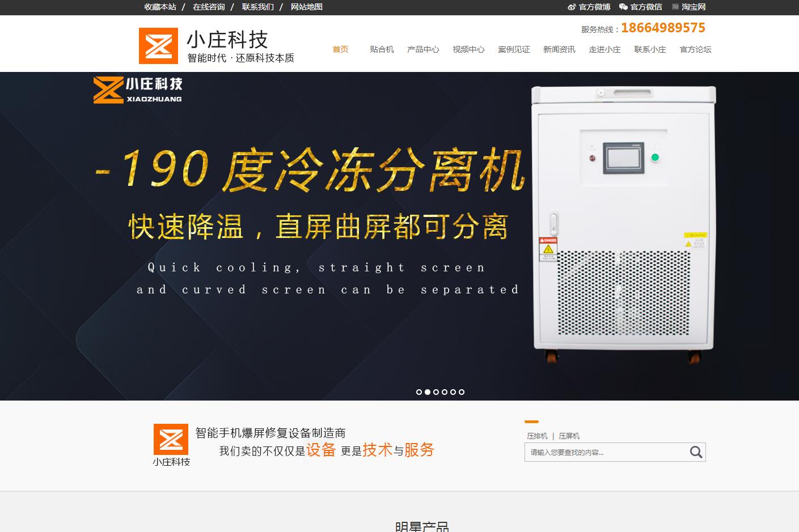
Task: Open the 视频中心 dropdown menu
Action: click(468, 49)
